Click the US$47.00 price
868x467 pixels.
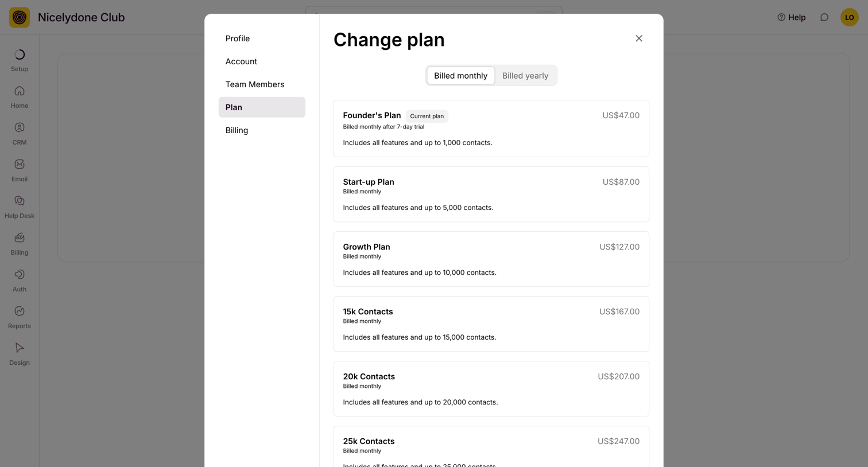pos(621,115)
